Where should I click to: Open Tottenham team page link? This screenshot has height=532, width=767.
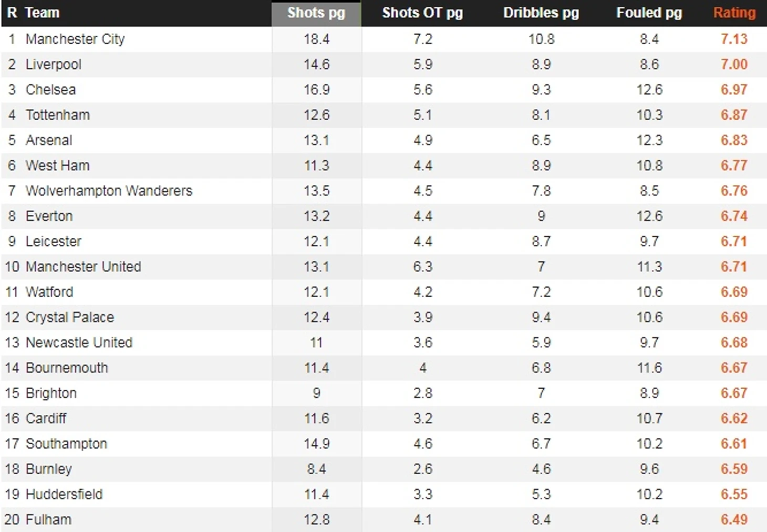click(58, 115)
